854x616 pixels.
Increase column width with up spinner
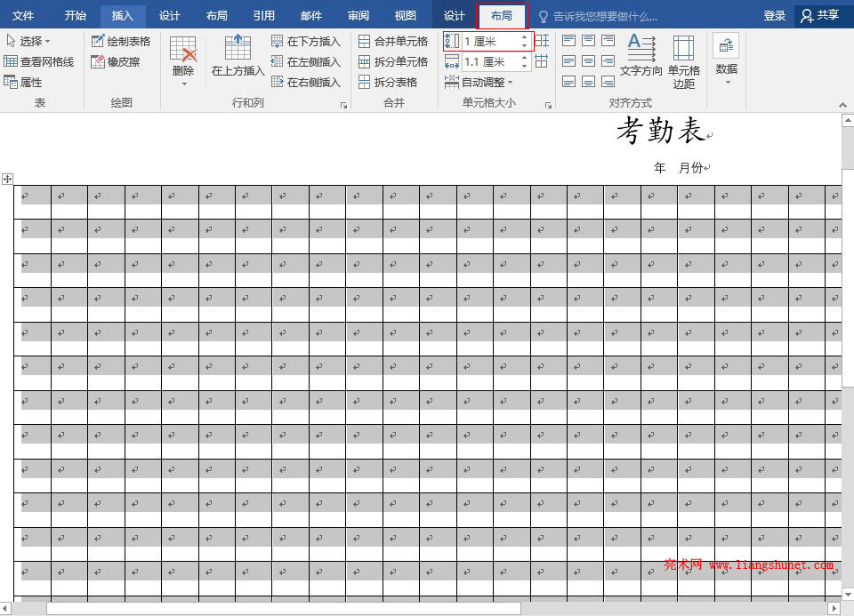tap(525, 58)
